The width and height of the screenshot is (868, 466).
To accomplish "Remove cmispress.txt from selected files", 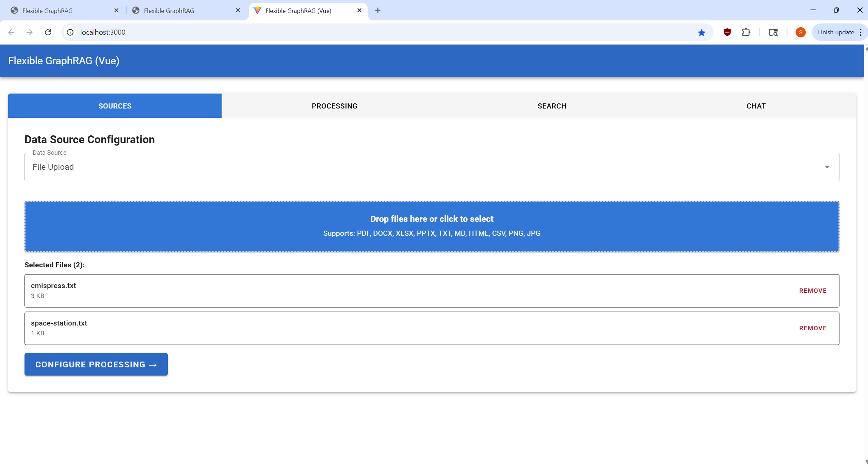I will pyautogui.click(x=813, y=291).
